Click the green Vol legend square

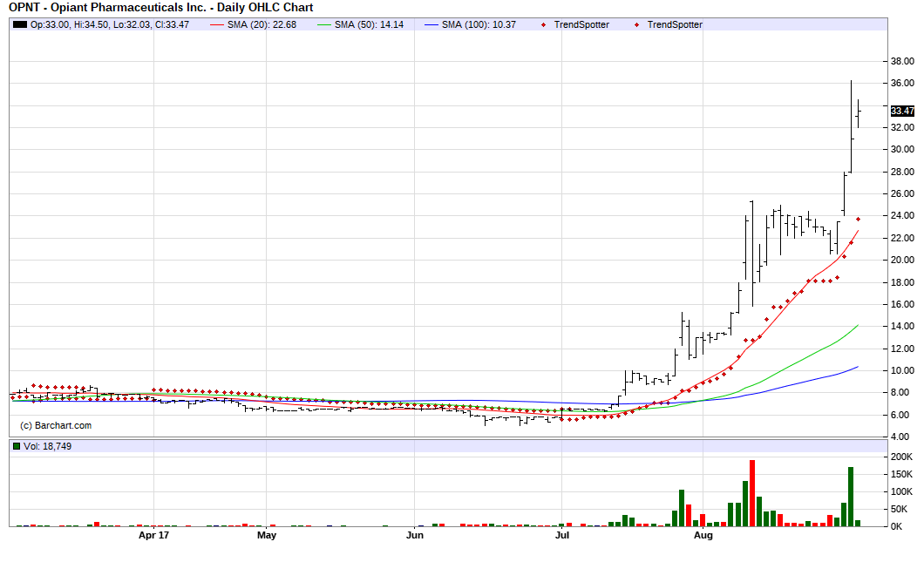tap(17, 446)
